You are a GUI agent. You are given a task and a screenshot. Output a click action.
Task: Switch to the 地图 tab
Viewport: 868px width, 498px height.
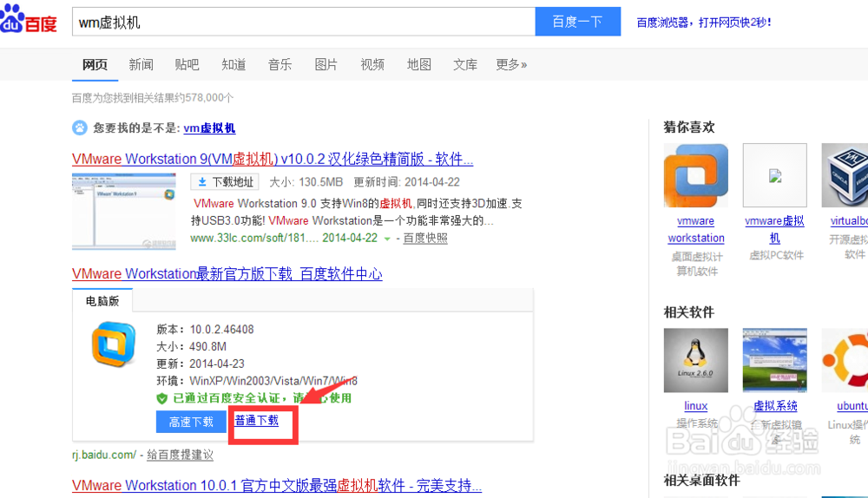click(x=419, y=65)
